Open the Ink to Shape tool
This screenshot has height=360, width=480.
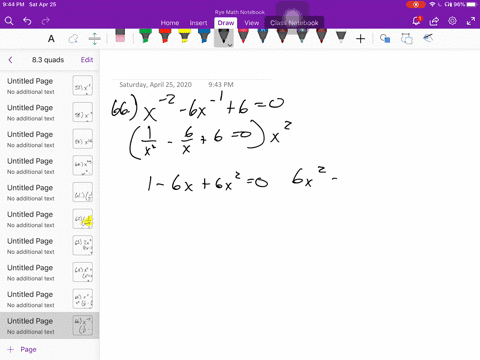[x=385, y=39]
